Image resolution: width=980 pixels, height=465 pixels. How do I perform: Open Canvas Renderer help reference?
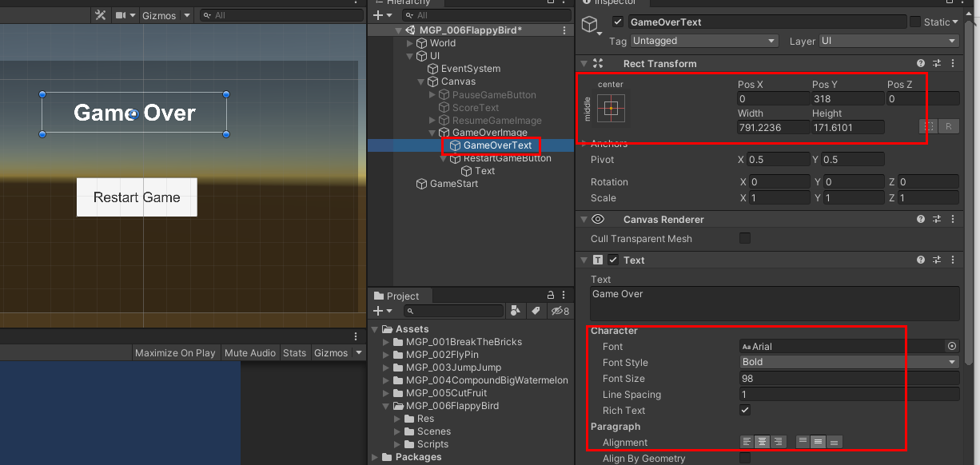point(921,219)
